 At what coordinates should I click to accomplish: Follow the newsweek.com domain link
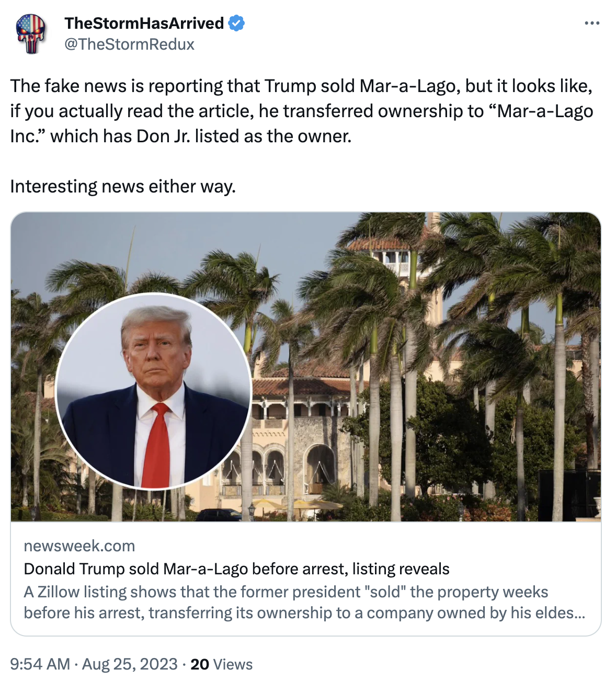coord(79,546)
